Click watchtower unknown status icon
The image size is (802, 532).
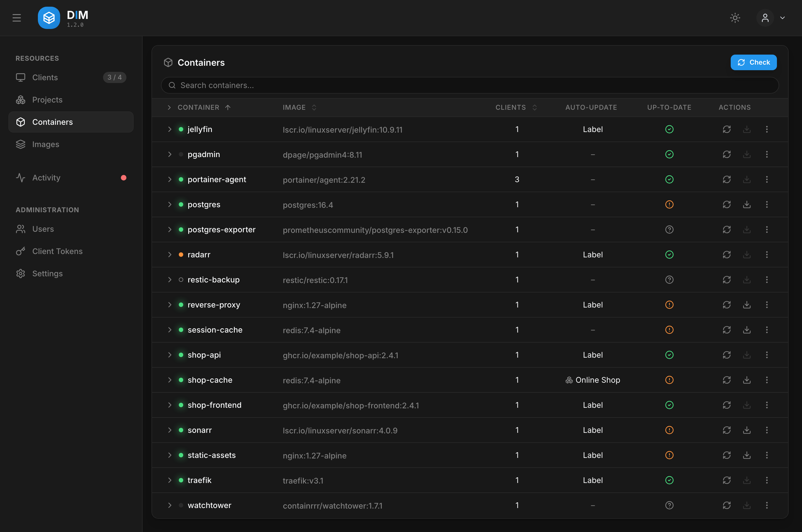pos(669,506)
